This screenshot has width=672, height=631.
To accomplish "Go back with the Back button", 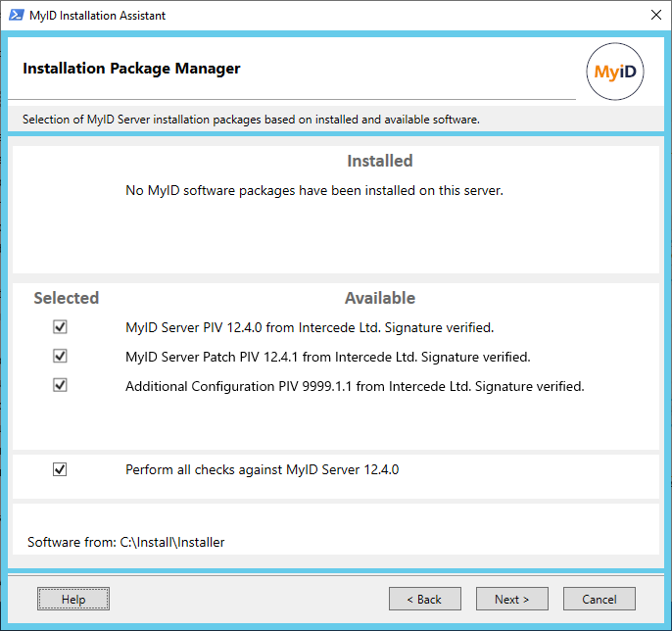I will click(x=425, y=599).
